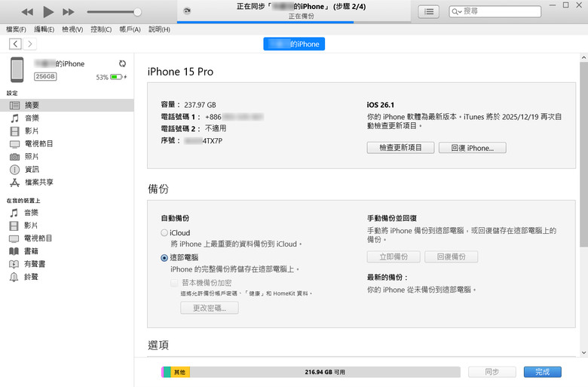Open the 控制(C) menu

[101, 29]
